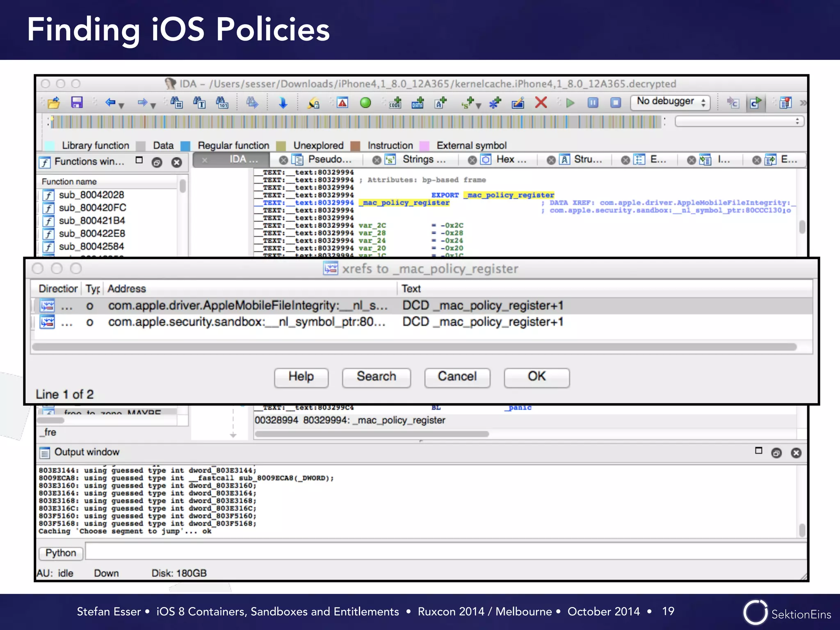Switch to the IDA View tab
This screenshot has width=840, height=630.
pyautogui.click(x=232, y=160)
